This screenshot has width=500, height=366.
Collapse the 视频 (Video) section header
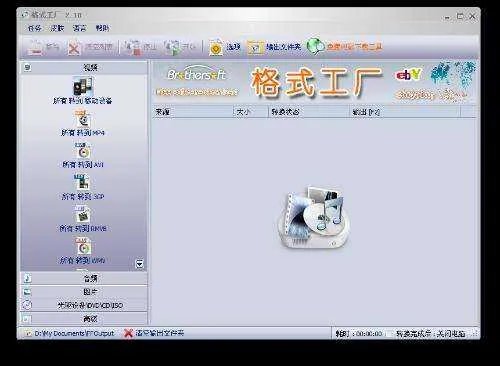point(84,68)
